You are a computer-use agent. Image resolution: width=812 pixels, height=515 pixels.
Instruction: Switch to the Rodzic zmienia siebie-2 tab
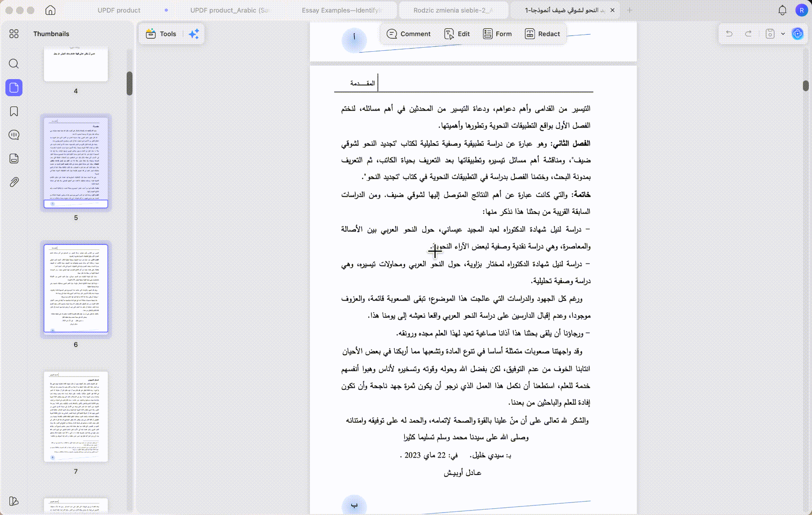453,10
